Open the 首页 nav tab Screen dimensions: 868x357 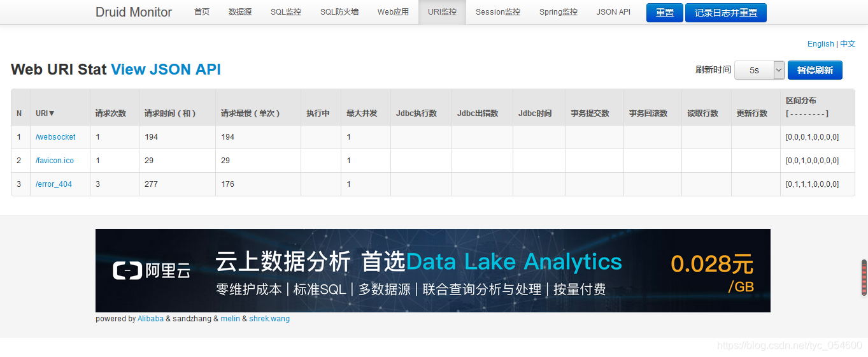tap(202, 12)
